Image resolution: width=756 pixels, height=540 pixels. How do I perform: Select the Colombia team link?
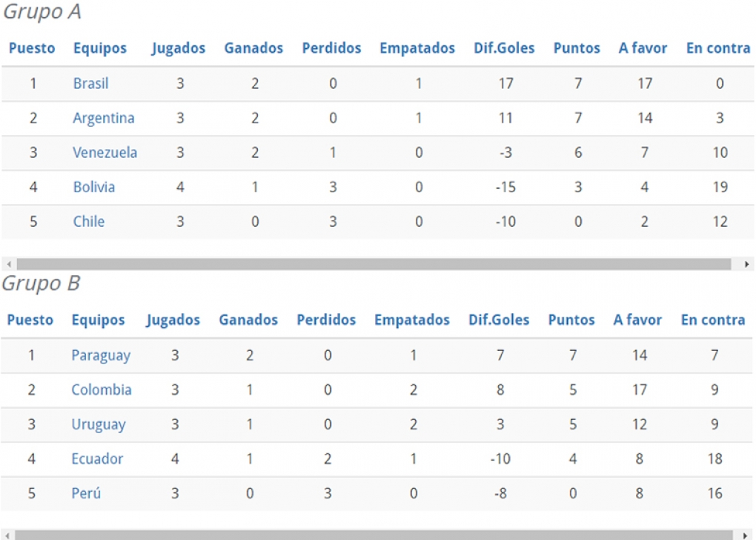click(102, 390)
